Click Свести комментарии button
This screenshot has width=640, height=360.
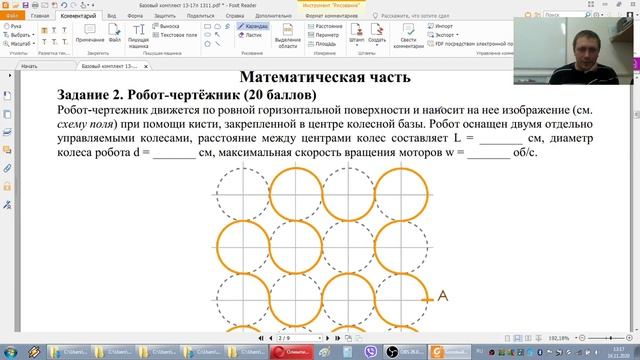click(x=408, y=36)
